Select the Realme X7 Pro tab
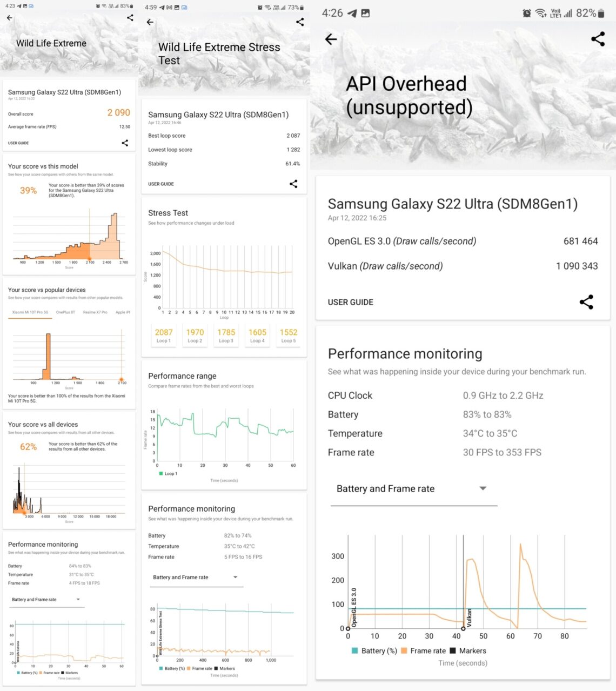Viewport: 616px width, 691px height. 95,312
